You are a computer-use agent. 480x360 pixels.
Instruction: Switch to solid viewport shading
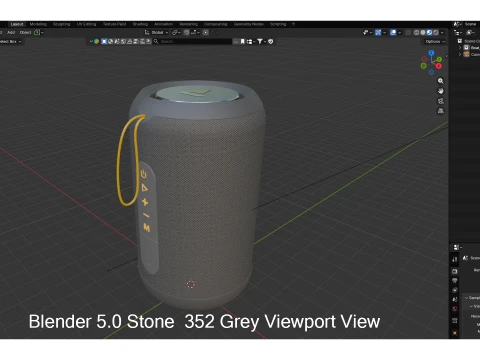(423, 32)
